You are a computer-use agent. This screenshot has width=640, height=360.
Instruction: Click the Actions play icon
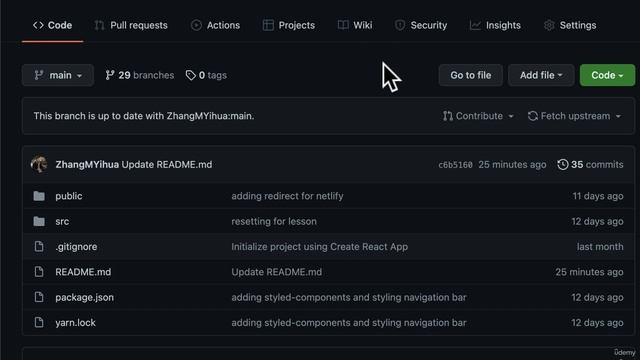click(196, 25)
